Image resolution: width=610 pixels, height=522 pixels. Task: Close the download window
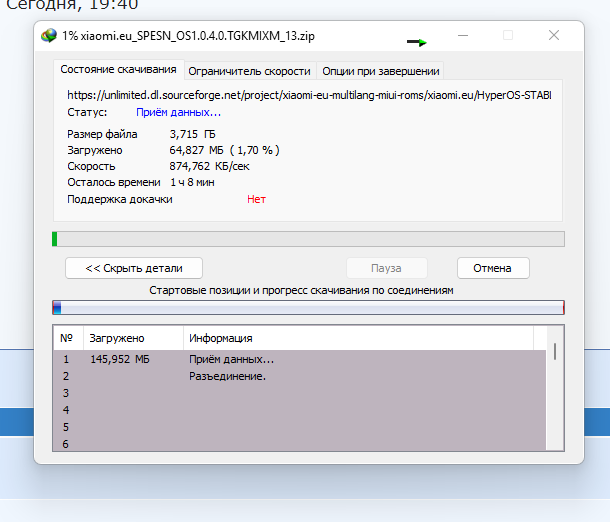tap(554, 35)
